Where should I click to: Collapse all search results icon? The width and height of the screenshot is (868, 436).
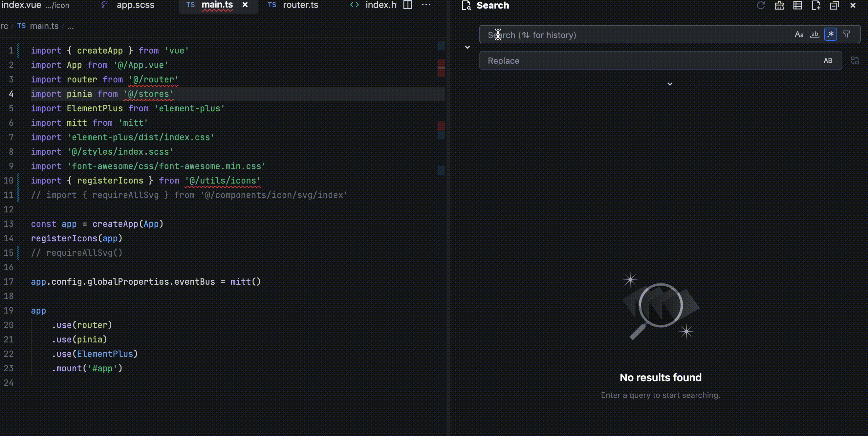click(834, 5)
